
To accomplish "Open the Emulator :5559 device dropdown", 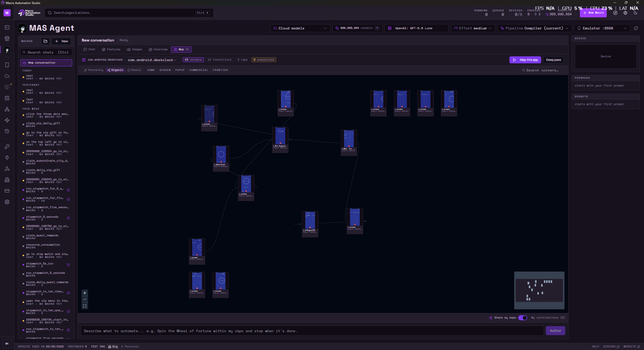I will 602,28.
